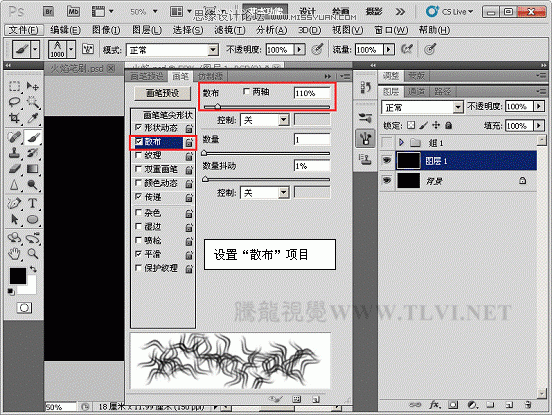Uncheck the Transfer checkbox
552x415 pixels.
click(x=138, y=196)
